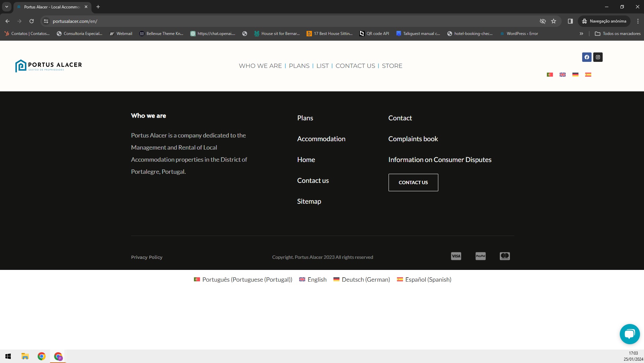The image size is (644, 363).
Task: Choose Deutsch (German) language link
Action: coord(362,279)
